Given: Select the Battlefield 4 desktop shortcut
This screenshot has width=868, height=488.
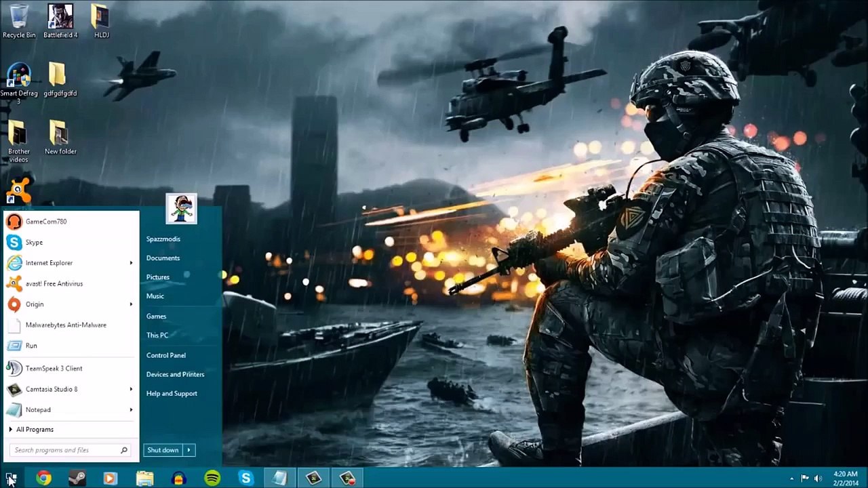Looking at the screenshot, I should (x=60, y=21).
